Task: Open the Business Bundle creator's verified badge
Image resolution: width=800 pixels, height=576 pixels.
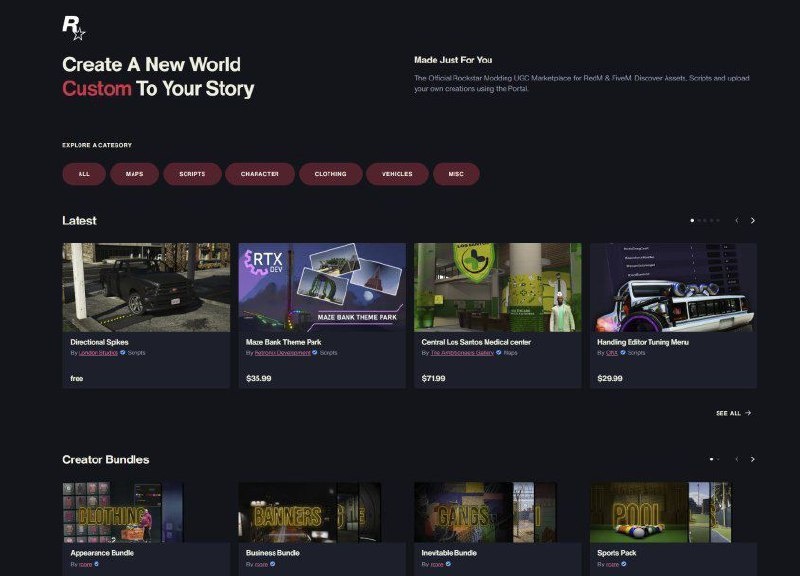Action: pos(272,564)
